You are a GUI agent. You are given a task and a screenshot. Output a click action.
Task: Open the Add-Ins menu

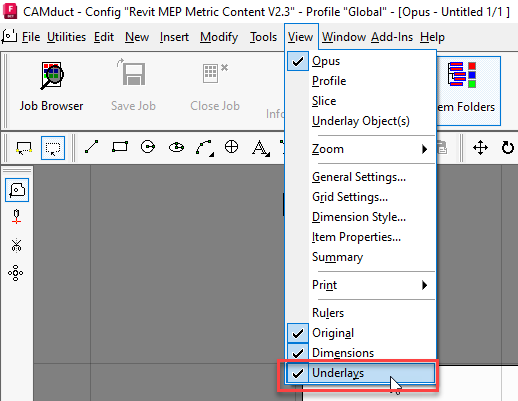pyautogui.click(x=392, y=37)
